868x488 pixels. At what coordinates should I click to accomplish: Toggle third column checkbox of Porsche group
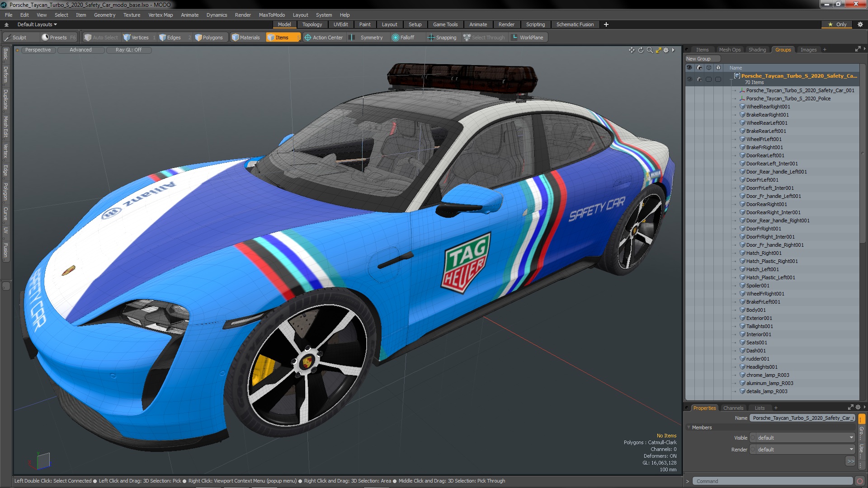pos(709,79)
